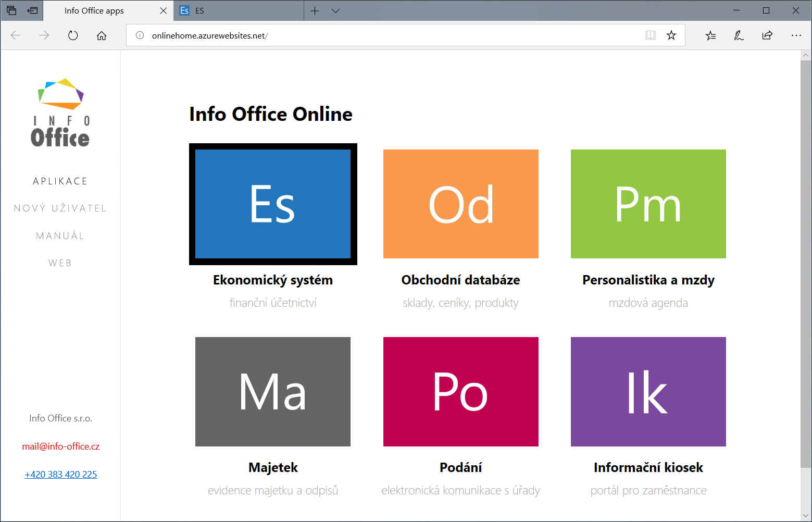
Task: Go to the browser home page
Action: pos(102,35)
